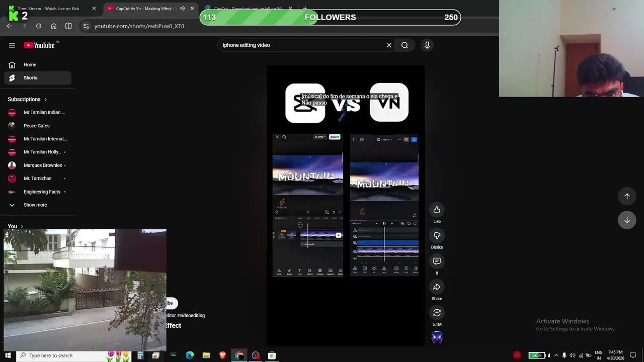644x362 pixels.
Task: Click the #videoediting hashtag link
Action: point(191,315)
